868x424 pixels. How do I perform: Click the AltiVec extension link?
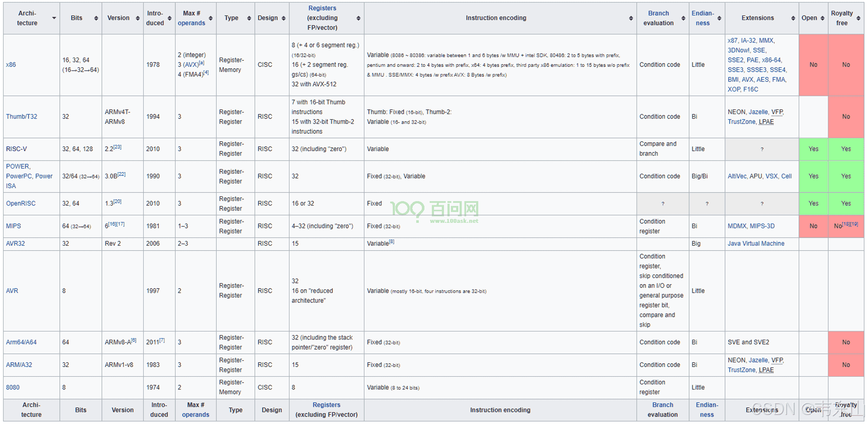point(737,176)
